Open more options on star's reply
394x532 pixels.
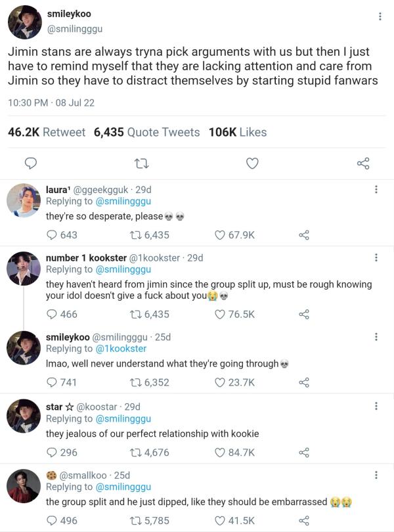pyautogui.click(x=376, y=407)
